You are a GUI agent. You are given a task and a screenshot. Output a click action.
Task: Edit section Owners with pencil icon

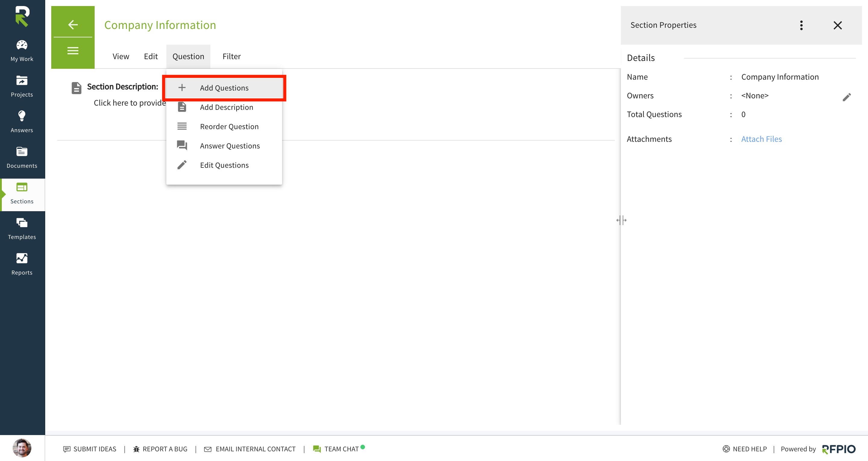847,97
